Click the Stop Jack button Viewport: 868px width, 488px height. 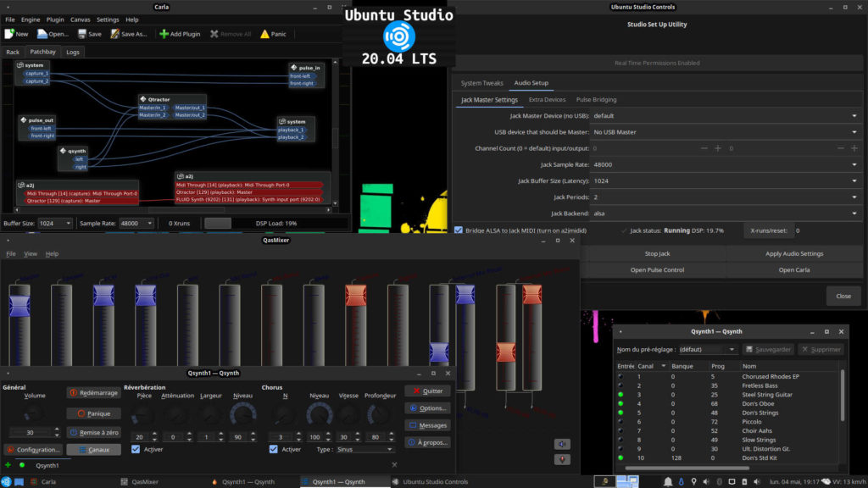pyautogui.click(x=658, y=253)
